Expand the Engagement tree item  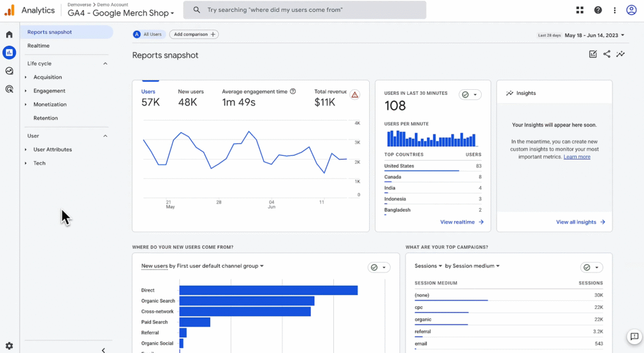click(25, 90)
